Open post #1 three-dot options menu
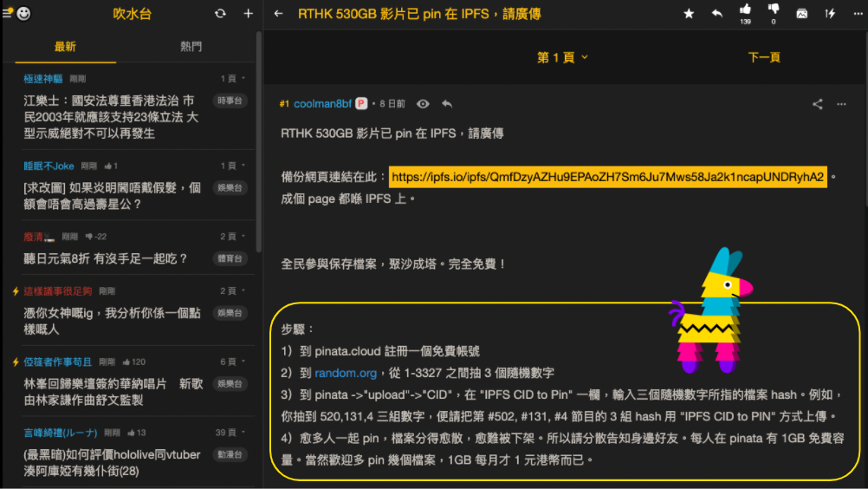The image size is (868, 489). click(841, 104)
